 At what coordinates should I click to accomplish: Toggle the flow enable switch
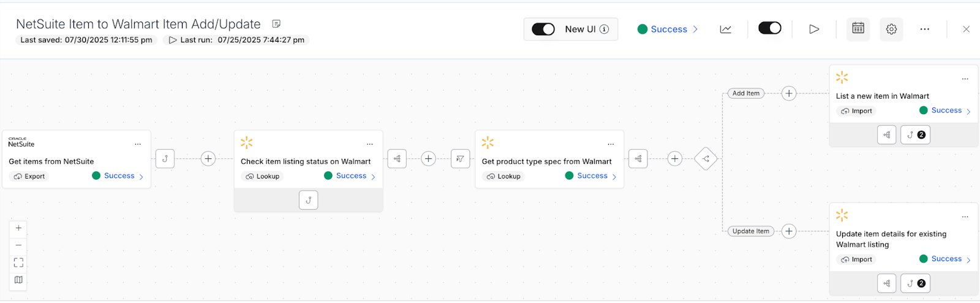[x=770, y=28]
